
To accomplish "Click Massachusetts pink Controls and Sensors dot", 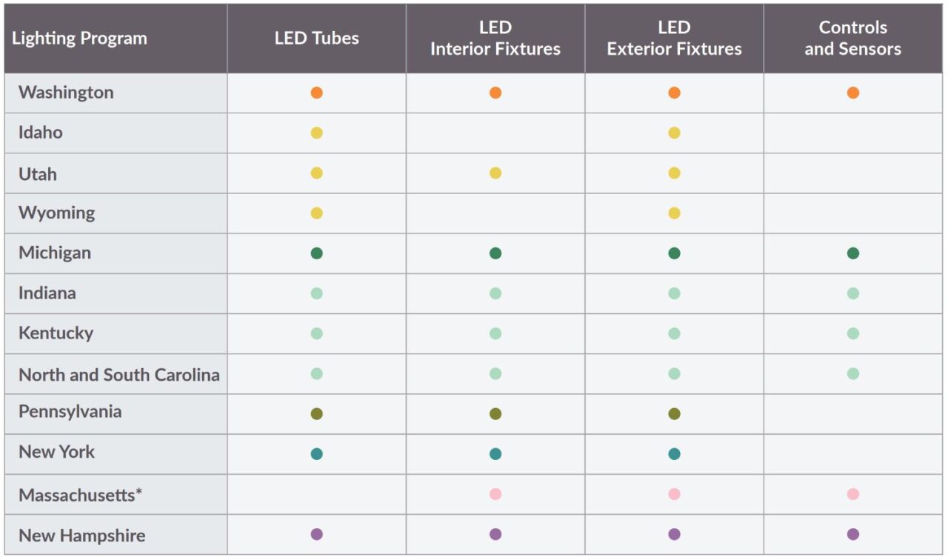I will point(853,494).
